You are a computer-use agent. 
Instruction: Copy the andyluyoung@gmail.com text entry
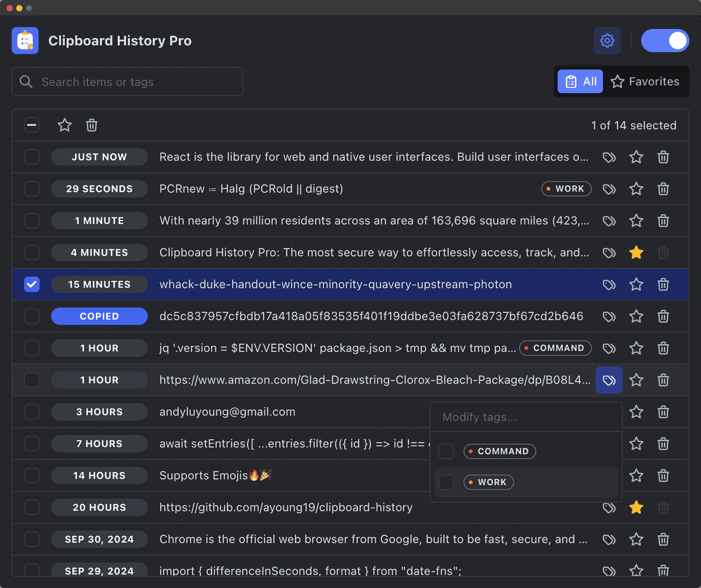227,412
